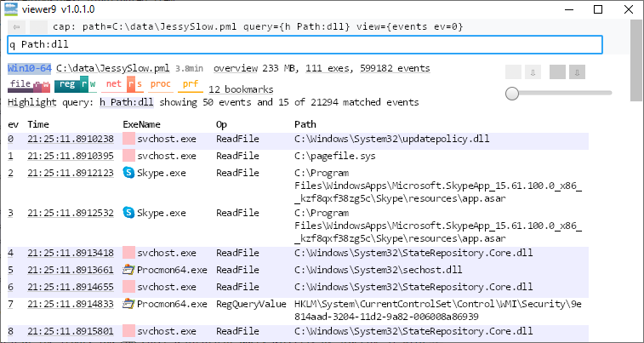644x343 pixels.
Task: Click the light gray down-arrow button
Action: [x=531, y=71]
